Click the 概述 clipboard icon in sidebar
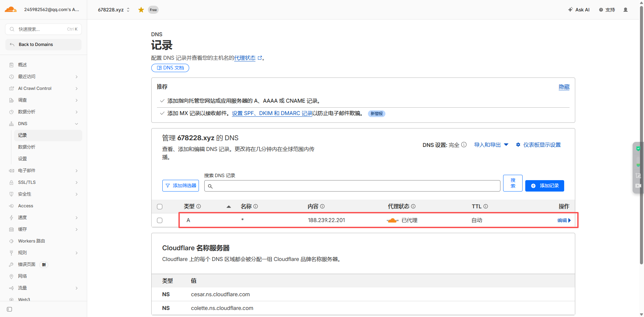 11,65
